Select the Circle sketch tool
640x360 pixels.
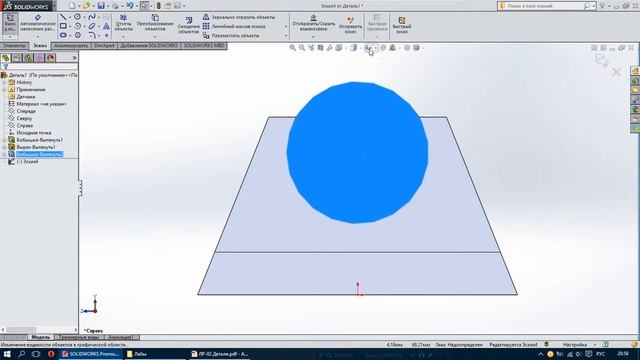pyautogui.click(x=78, y=17)
